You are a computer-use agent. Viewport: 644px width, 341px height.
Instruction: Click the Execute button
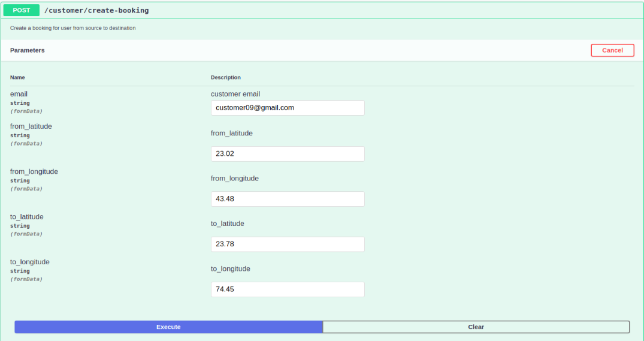(168, 327)
